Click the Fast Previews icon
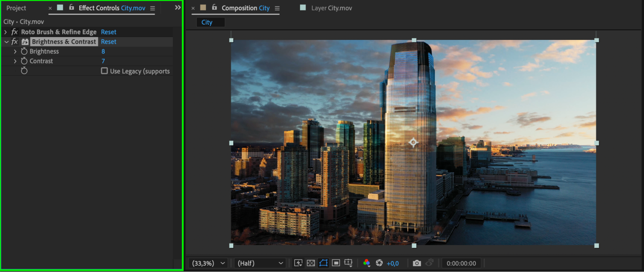644x272 pixels. click(298, 263)
